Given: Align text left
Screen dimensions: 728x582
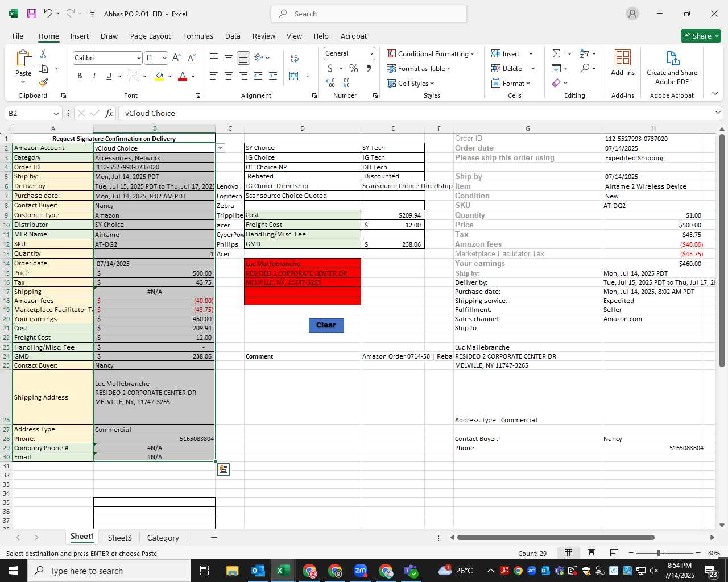Looking at the screenshot, I should pyautogui.click(x=214, y=76).
